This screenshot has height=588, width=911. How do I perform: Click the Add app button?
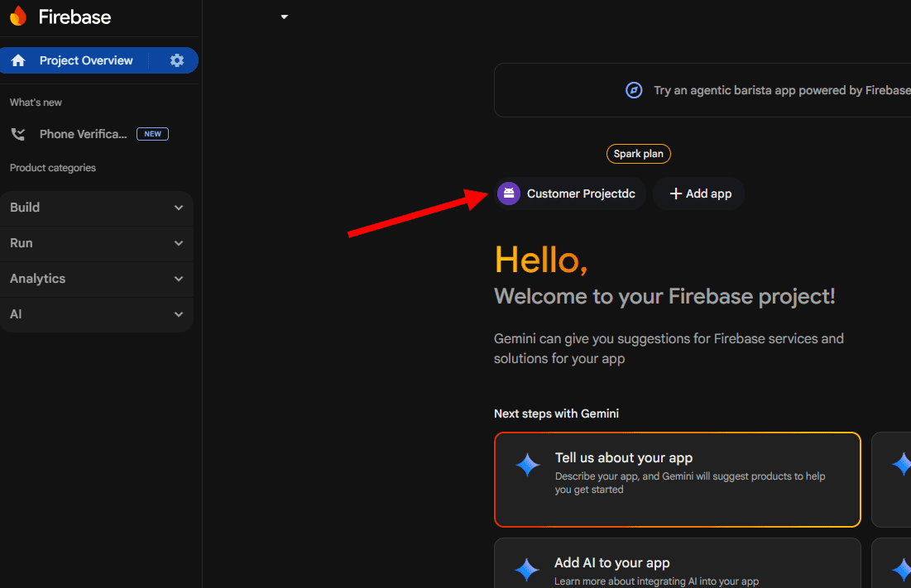pos(699,194)
